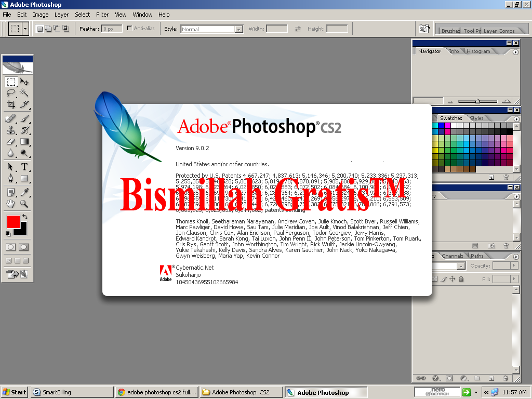The image size is (532, 399).
Task: Switch to the Paths tab
Action: pyautogui.click(x=477, y=256)
